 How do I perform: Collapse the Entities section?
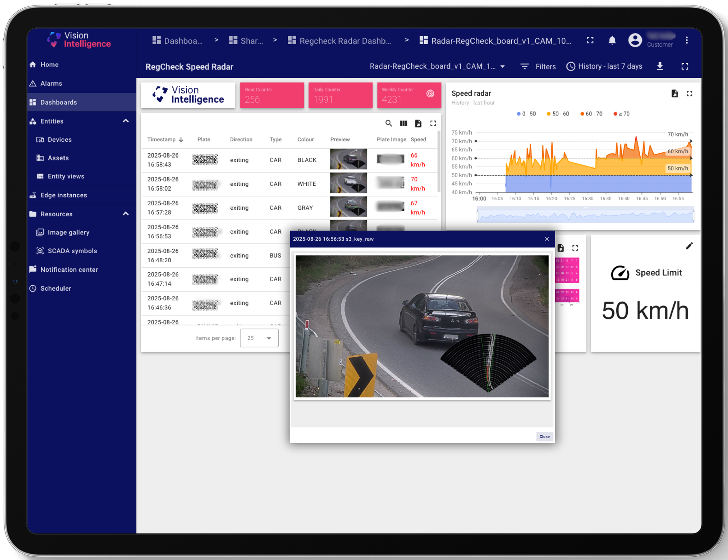126,121
